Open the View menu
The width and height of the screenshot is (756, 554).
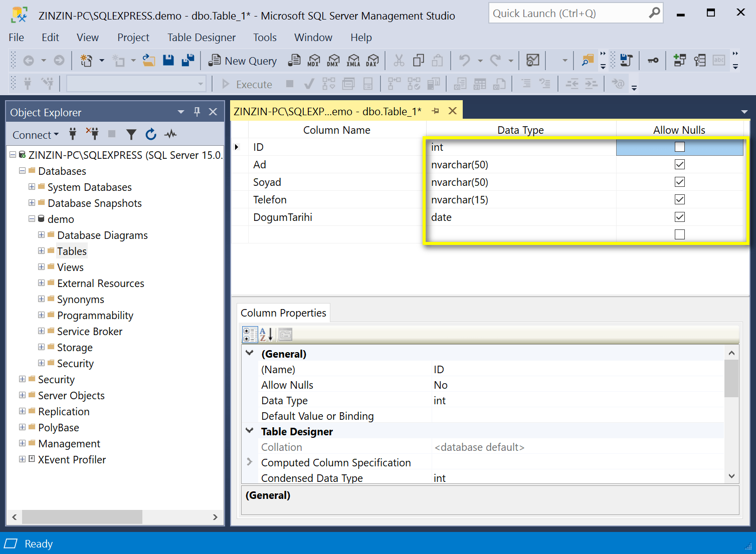[x=88, y=38]
